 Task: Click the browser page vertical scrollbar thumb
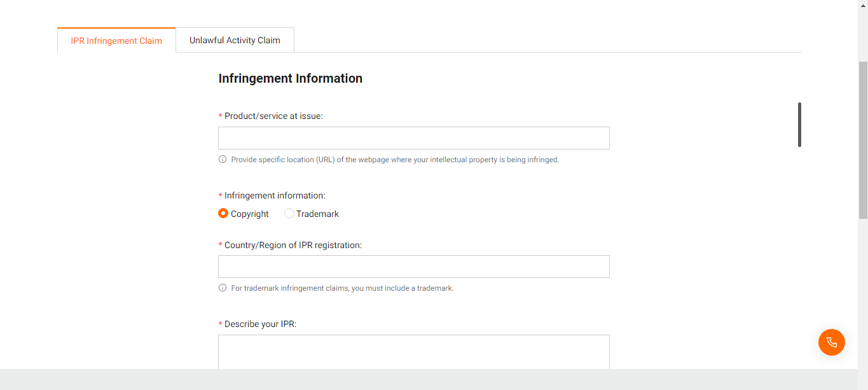coord(863,140)
